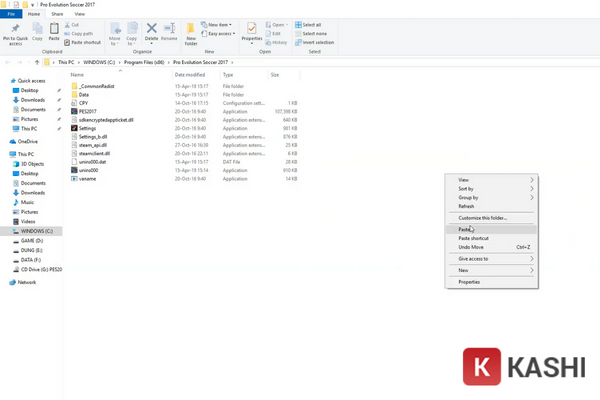Viewport: 600px width, 400px height.
Task: Open the Move to dropdown
Action: tap(114, 34)
